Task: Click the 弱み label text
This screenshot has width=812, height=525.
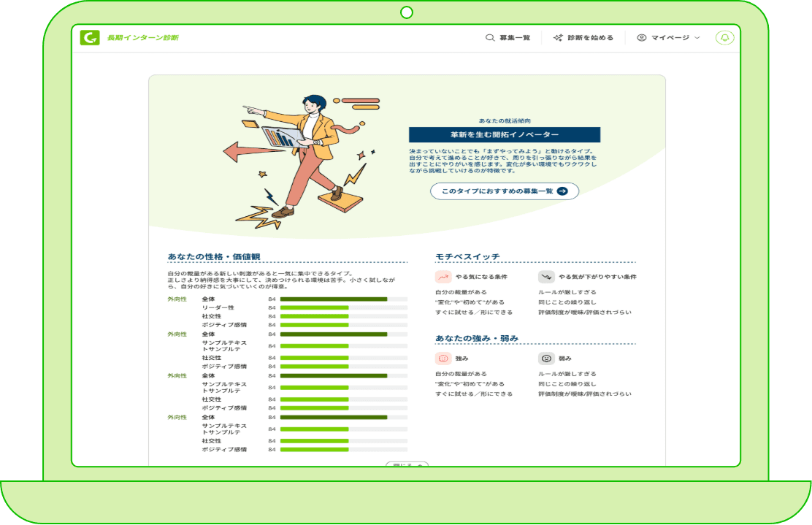Action: click(565, 359)
